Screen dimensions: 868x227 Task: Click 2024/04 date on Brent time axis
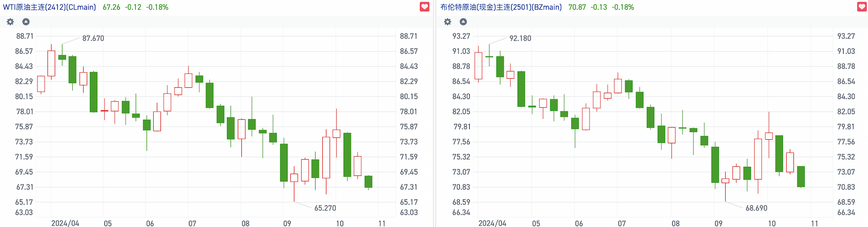click(492, 223)
